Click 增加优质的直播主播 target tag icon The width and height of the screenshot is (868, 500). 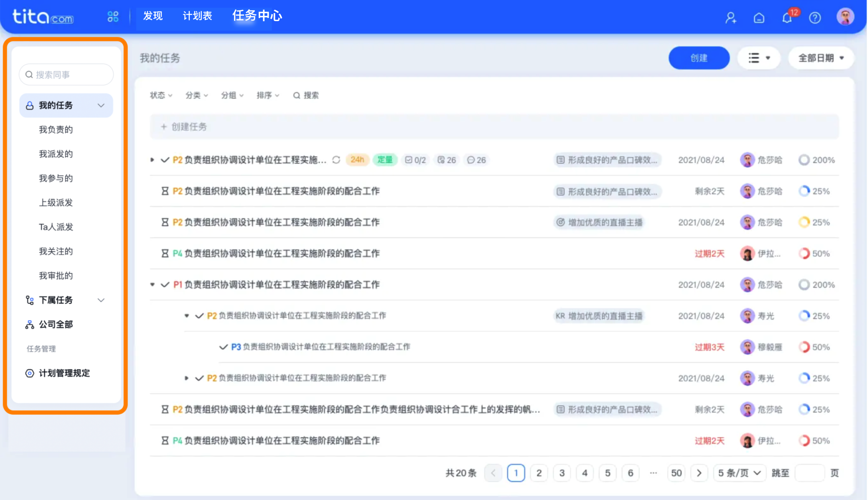[560, 222]
